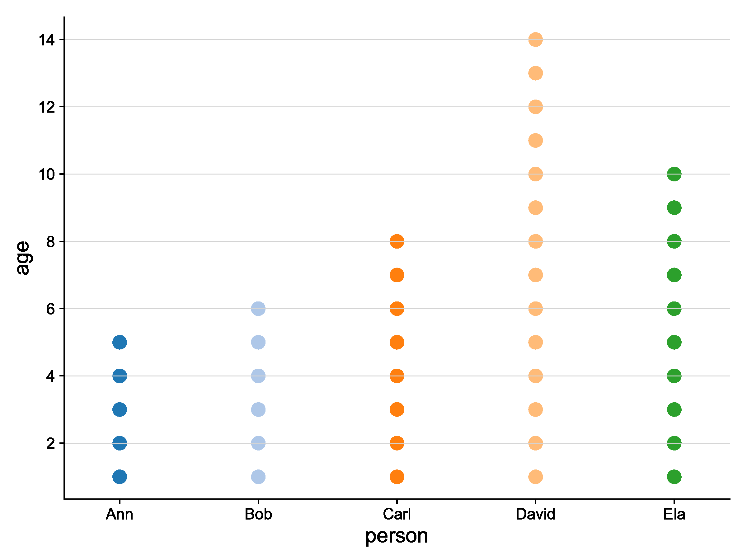Click the age axis title

(24, 258)
